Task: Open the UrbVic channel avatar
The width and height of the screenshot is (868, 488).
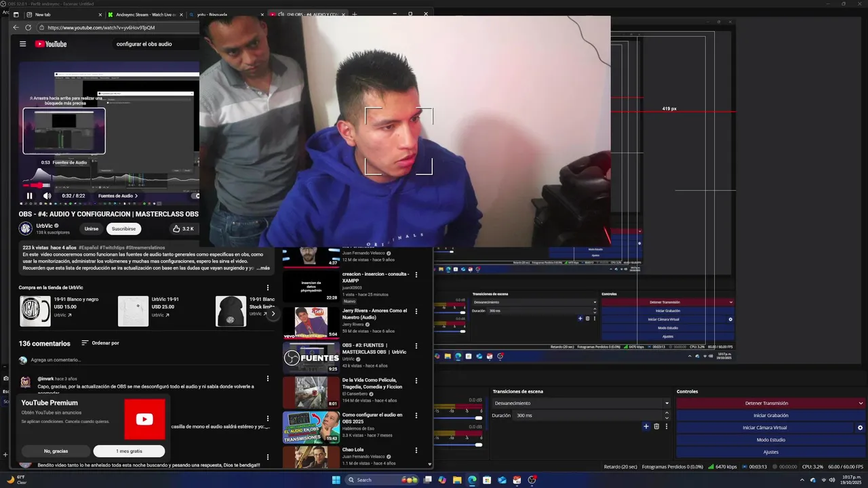Action: 26,228
